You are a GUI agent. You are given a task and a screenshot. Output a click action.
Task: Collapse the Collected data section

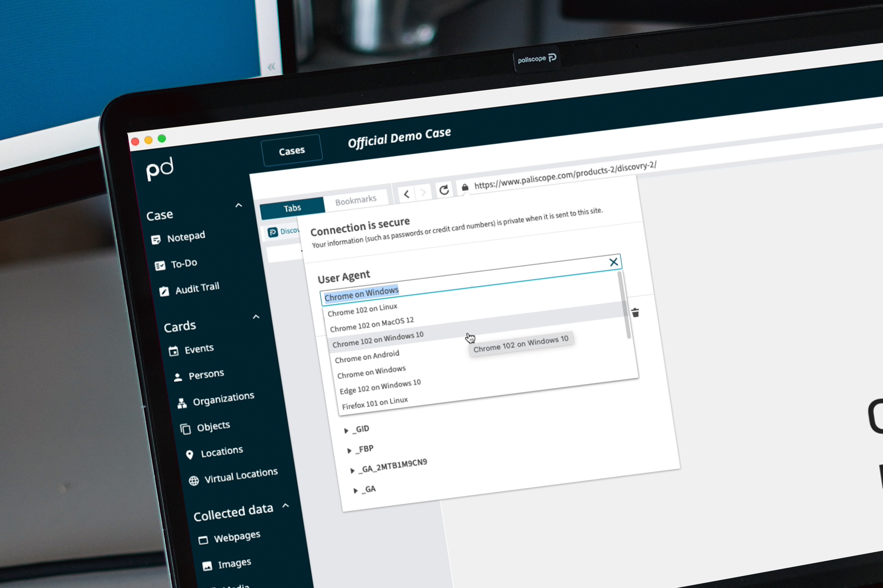click(286, 506)
